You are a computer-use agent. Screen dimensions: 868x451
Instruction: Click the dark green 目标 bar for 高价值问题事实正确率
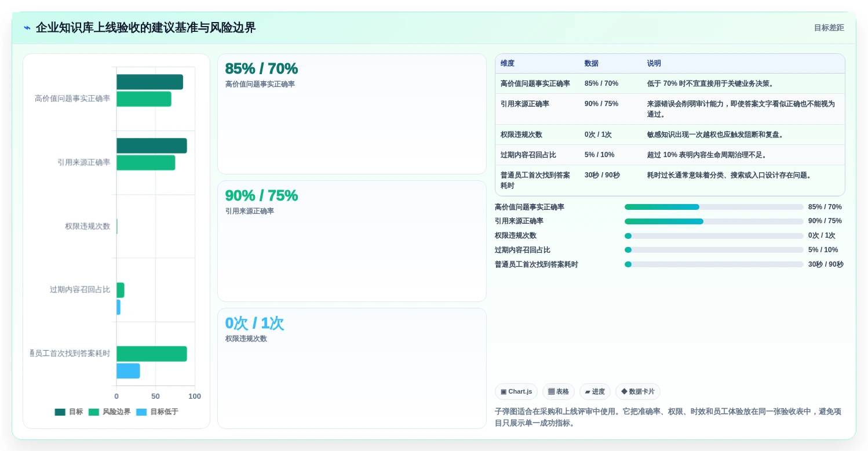pos(149,82)
